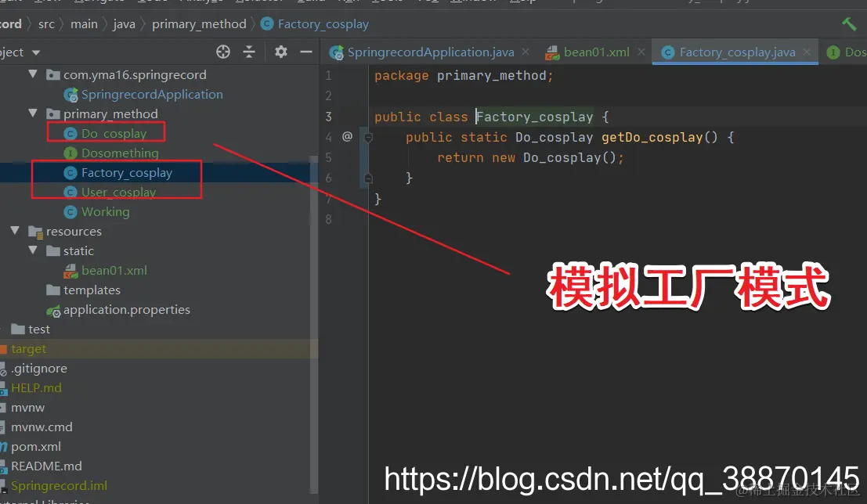Select mvnw file
Image resolution: width=867 pixels, height=504 pixels.
coord(27,407)
